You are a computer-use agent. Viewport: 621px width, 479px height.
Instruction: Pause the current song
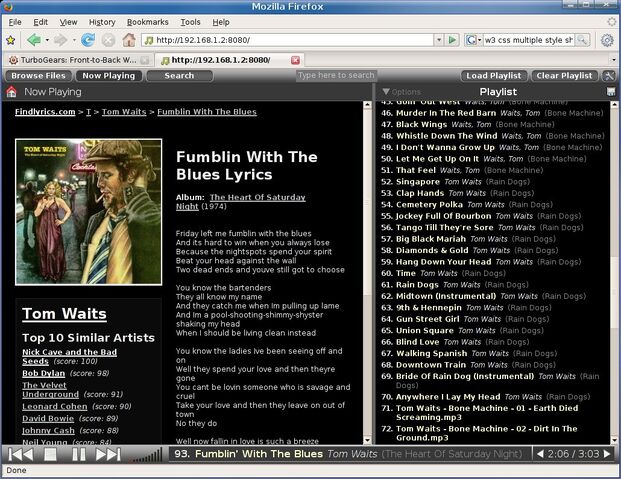point(78,454)
